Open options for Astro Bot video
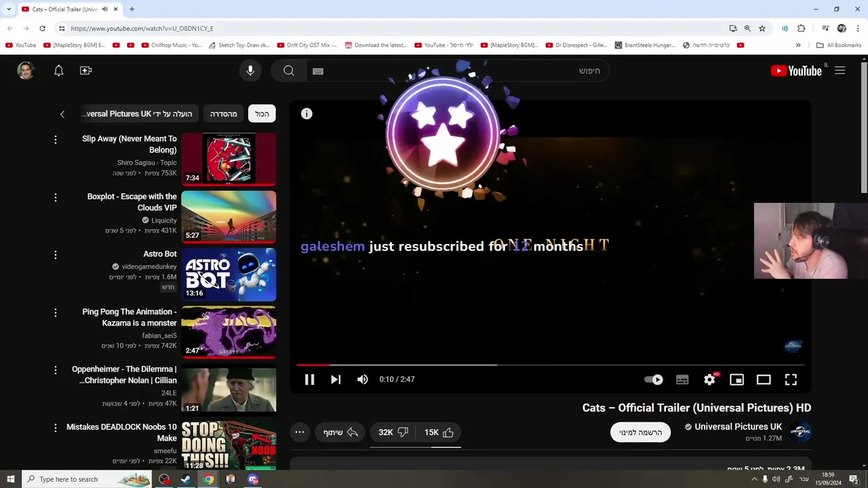This screenshot has height=488, width=868. [56, 255]
